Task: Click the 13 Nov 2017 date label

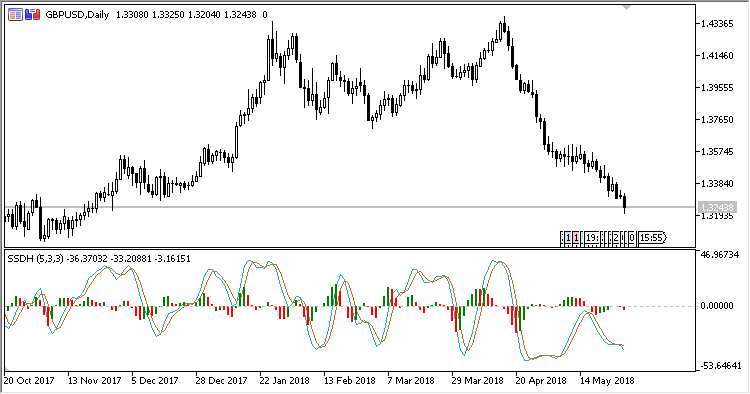Action: click(x=94, y=381)
